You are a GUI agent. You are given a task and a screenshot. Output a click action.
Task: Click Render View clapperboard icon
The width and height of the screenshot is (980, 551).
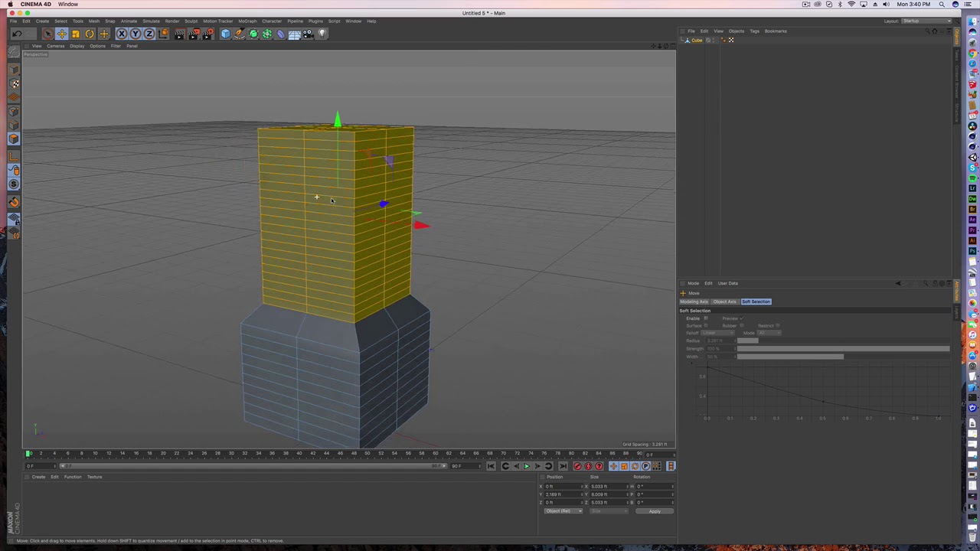179,34
